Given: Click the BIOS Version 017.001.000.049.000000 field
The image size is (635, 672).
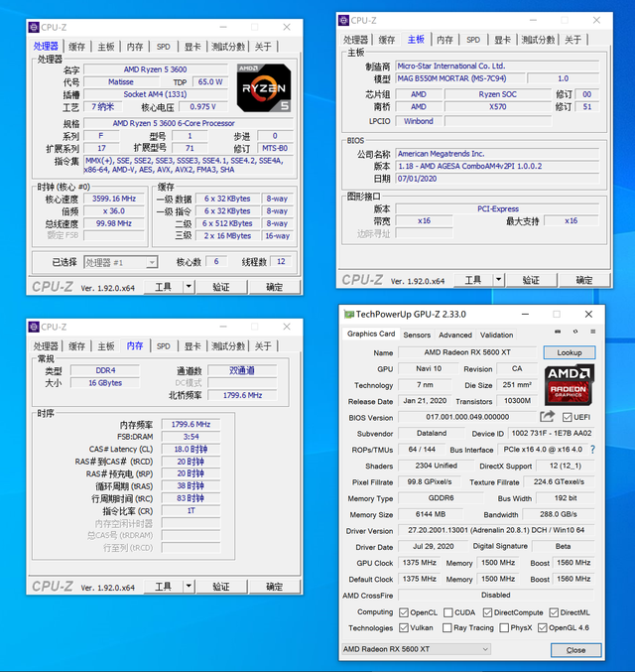Looking at the screenshot, I should coord(467,417).
